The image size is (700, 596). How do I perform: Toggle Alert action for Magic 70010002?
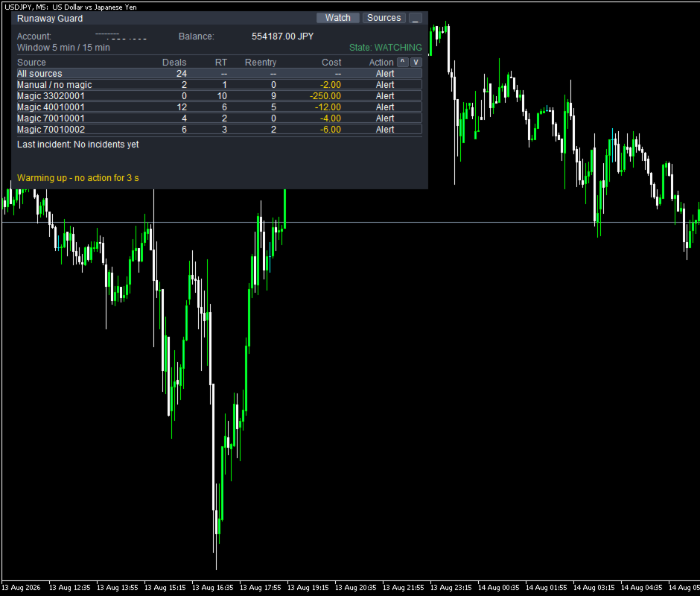385,130
